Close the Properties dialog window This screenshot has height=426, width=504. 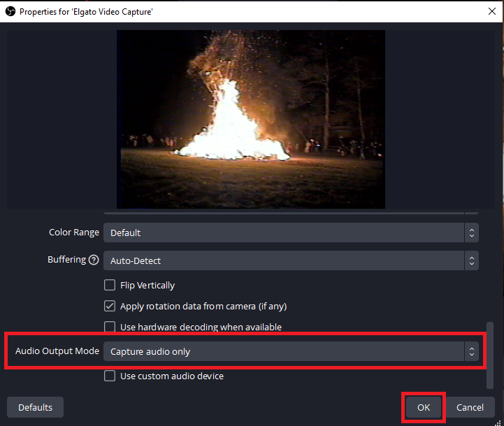(x=491, y=11)
